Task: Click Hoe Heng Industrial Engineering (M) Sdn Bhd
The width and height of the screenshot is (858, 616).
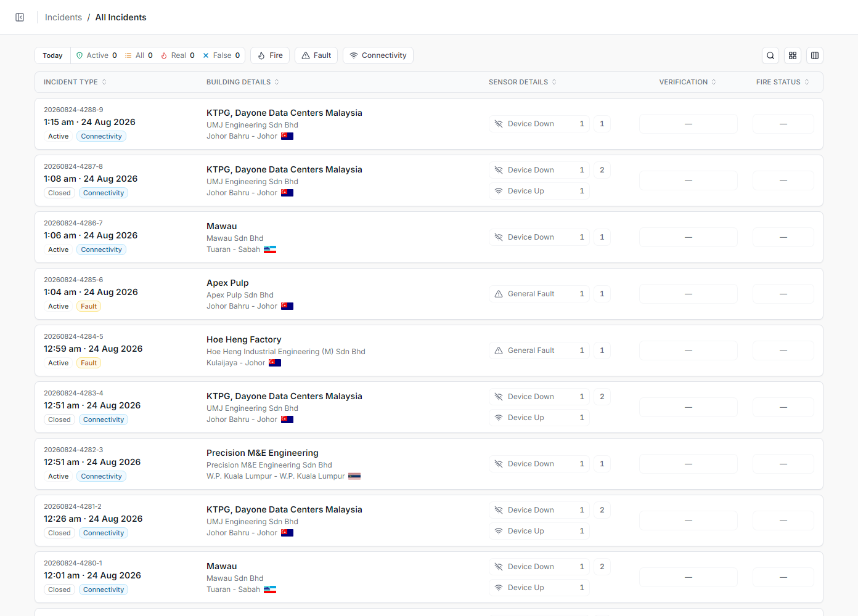Action: click(286, 352)
